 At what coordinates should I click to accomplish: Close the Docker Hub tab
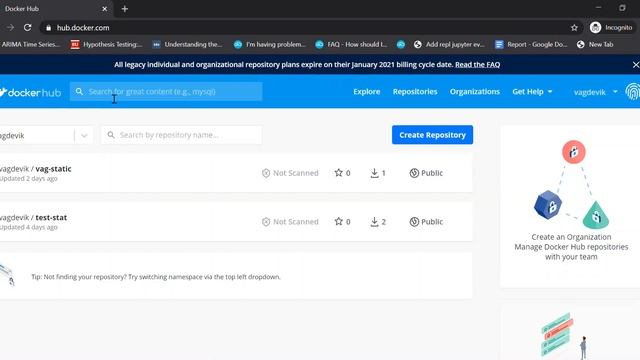pos(104,9)
